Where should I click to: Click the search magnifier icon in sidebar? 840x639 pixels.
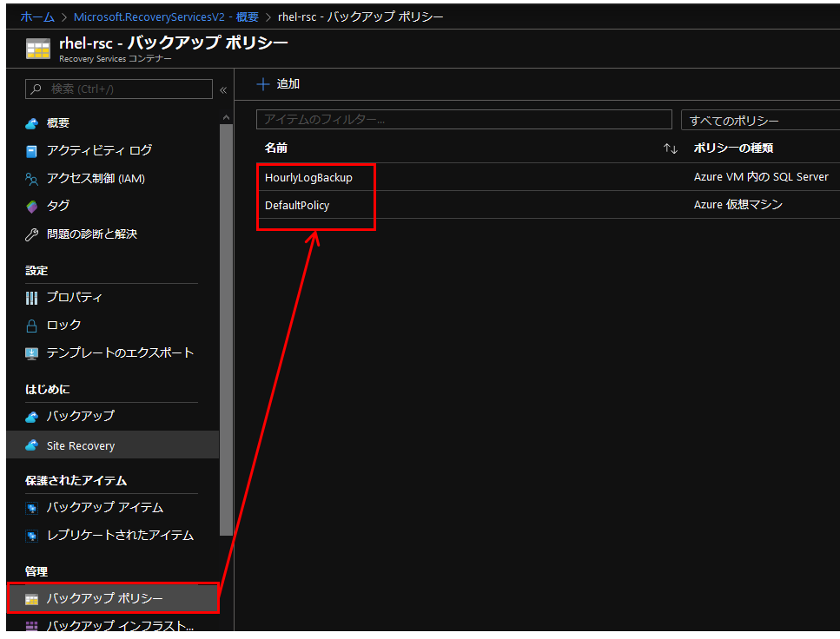point(36,89)
